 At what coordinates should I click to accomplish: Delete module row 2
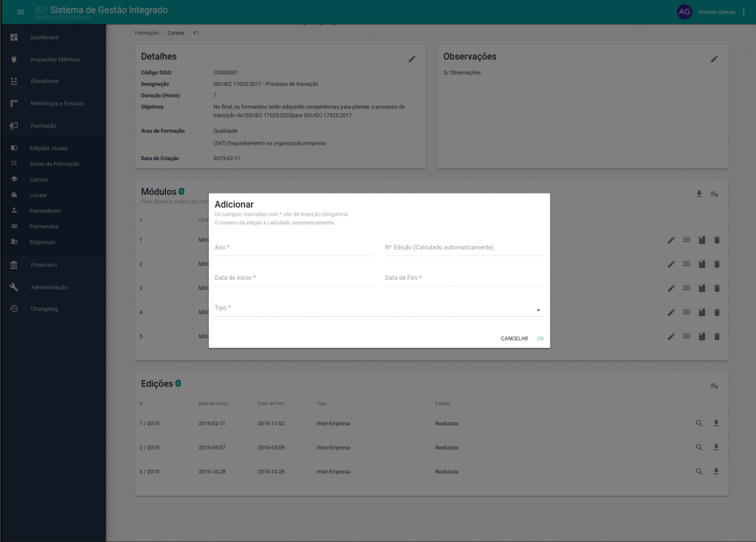click(x=717, y=264)
